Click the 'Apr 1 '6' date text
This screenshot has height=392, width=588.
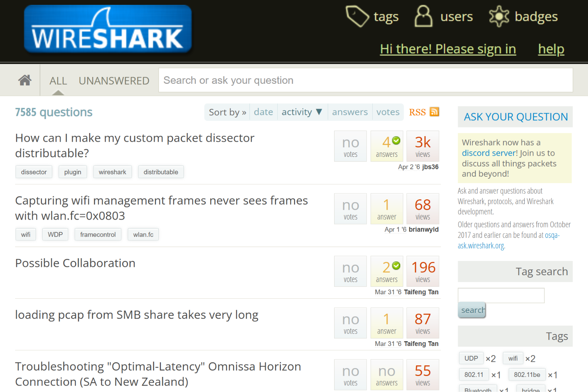[395, 230]
